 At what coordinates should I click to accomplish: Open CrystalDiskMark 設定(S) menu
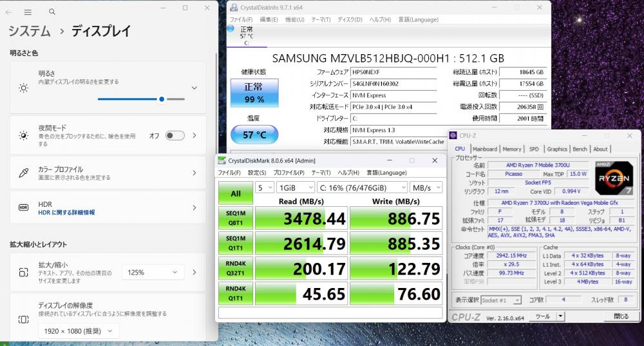(x=257, y=173)
